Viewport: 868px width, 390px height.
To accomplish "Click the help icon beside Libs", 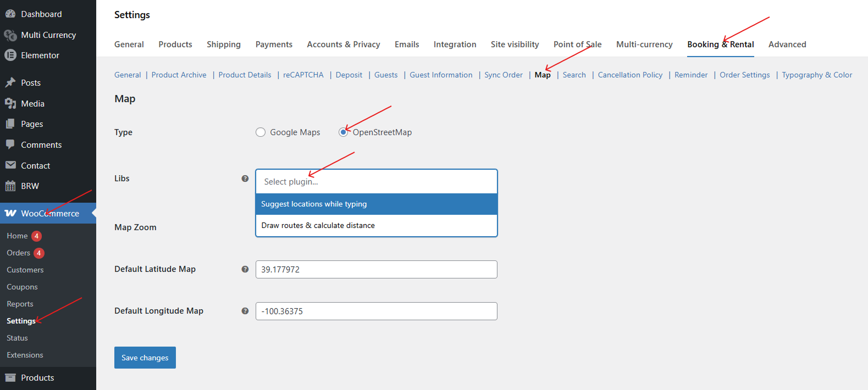I will pyautogui.click(x=245, y=179).
